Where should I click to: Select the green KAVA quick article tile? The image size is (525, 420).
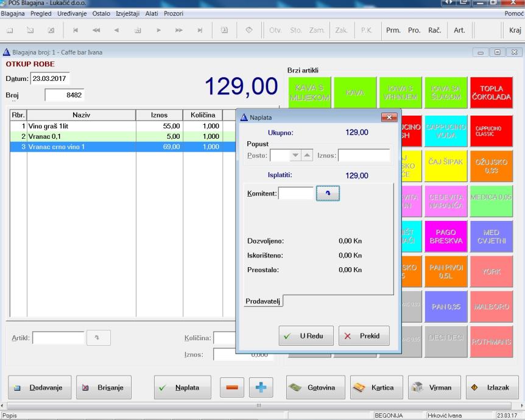click(x=355, y=93)
